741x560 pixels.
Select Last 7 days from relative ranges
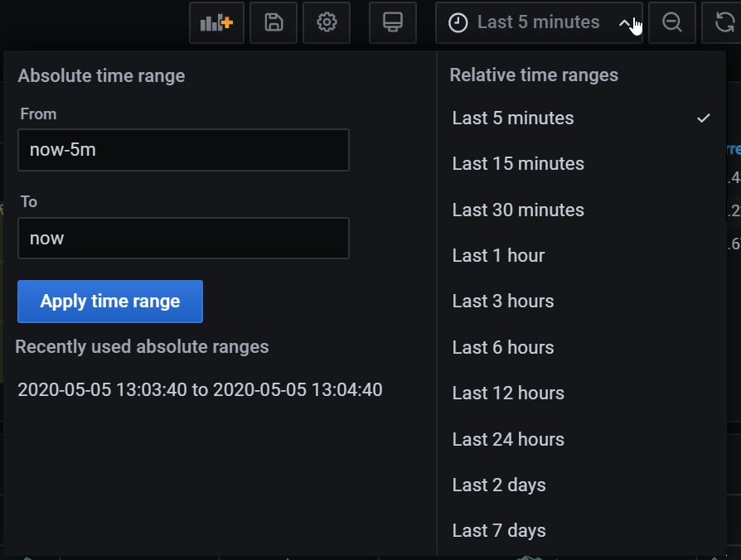point(498,530)
